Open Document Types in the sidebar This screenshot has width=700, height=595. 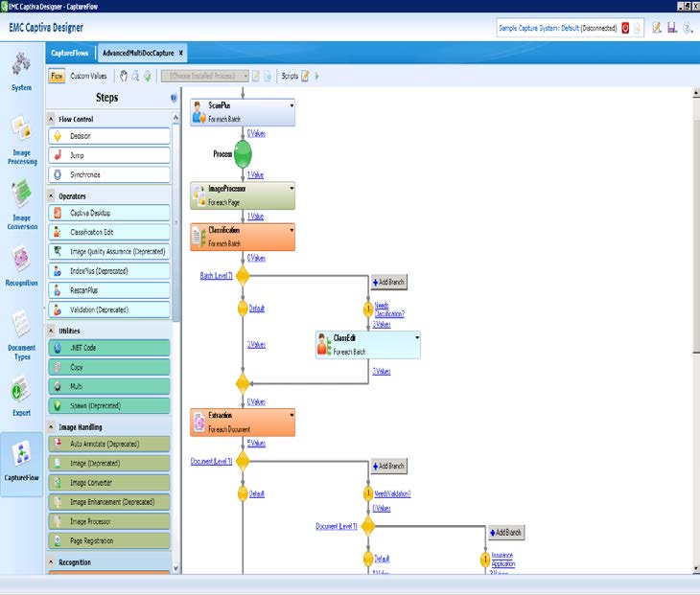coord(21,334)
